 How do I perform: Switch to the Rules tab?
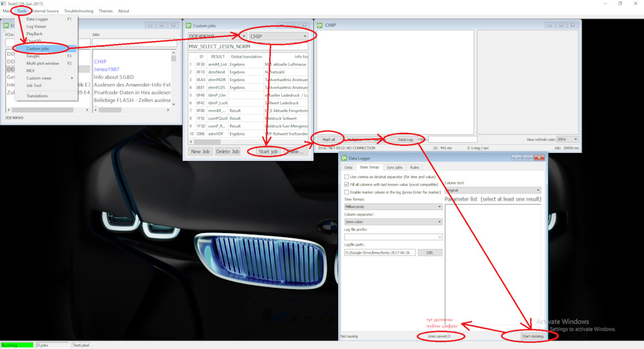click(x=415, y=168)
